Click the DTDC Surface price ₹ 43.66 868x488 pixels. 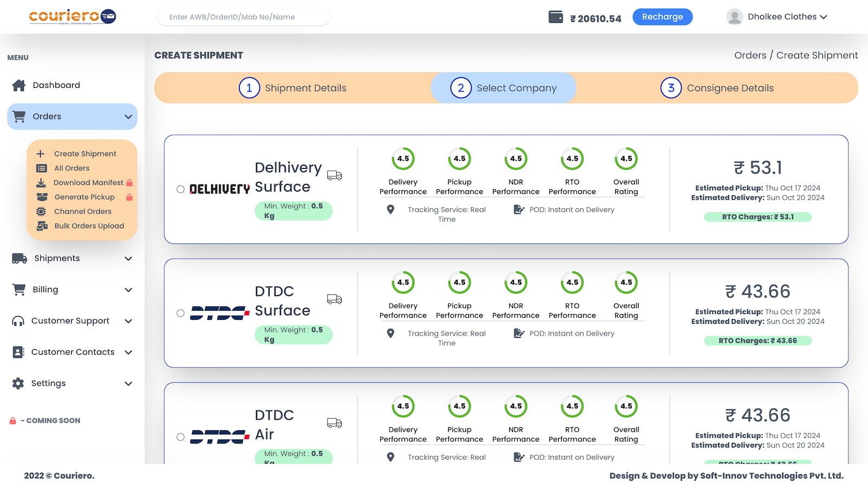coord(758,291)
